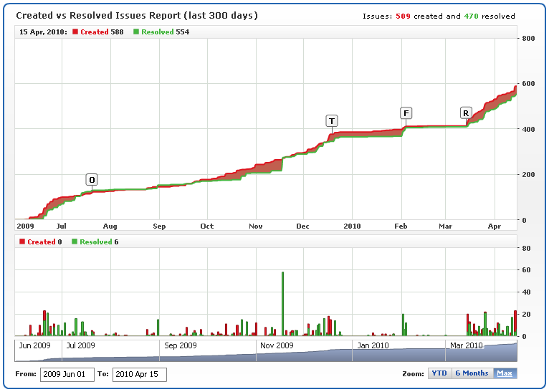Click the 470 resolved issues count
Image resolution: width=549 pixels, height=392 pixels.
472,16
